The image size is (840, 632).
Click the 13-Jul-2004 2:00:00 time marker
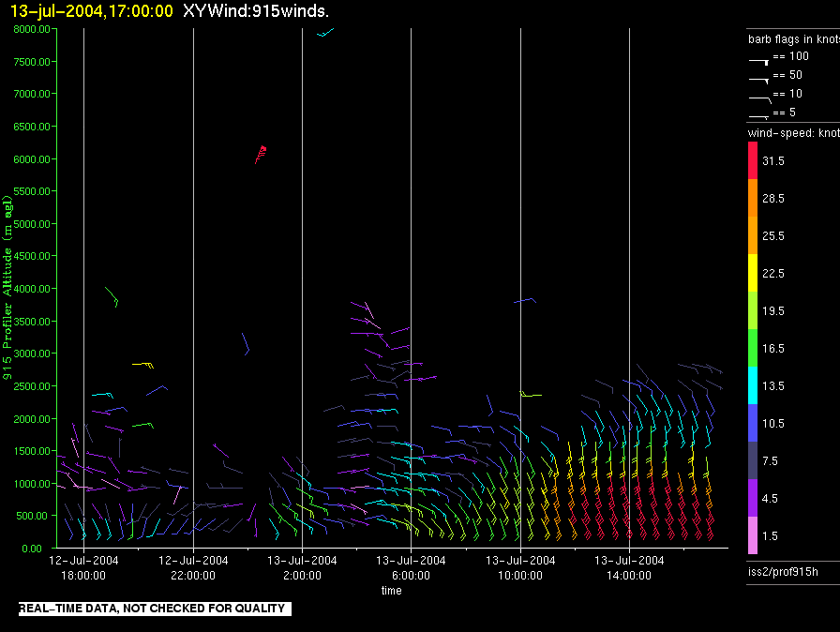pos(302,567)
